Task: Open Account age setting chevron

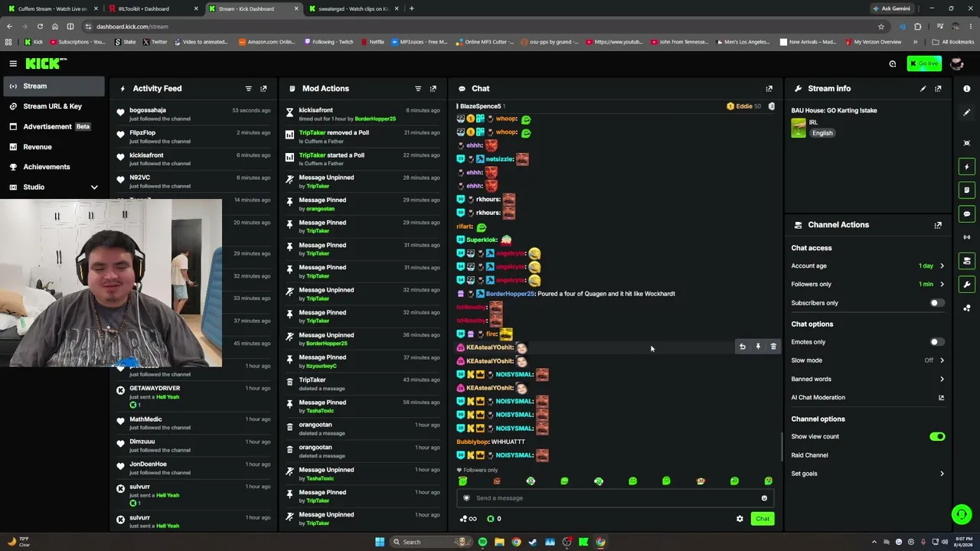Action: pyautogui.click(x=942, y=266)
